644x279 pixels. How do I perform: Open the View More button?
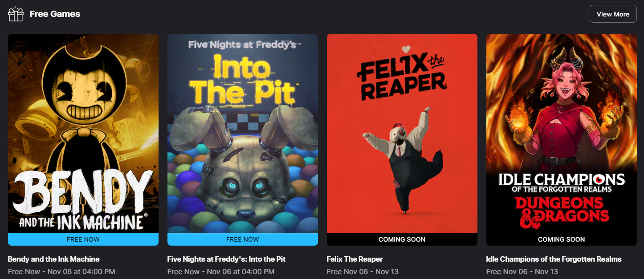coord(613,14)
